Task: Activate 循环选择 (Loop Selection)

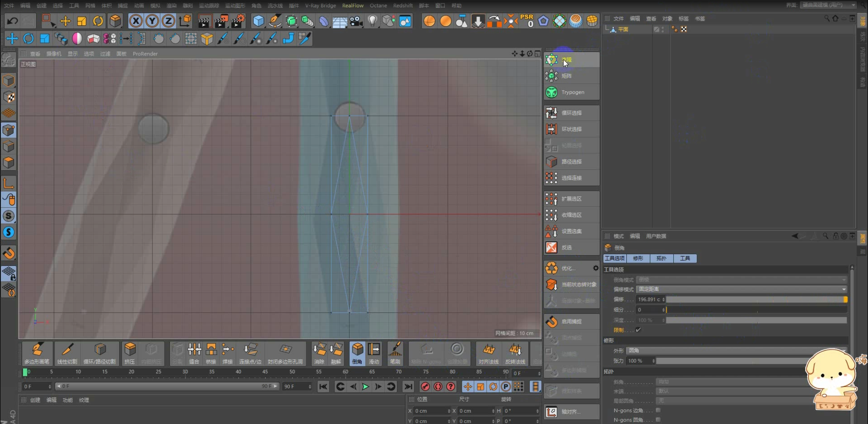Action: [x=571, y=113]
